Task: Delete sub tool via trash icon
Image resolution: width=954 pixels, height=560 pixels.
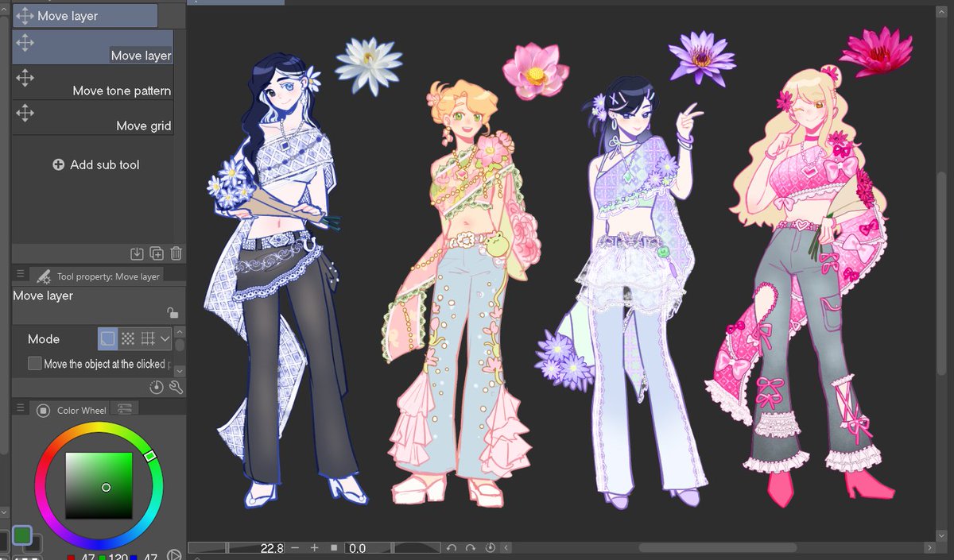Action: point(176,253)
